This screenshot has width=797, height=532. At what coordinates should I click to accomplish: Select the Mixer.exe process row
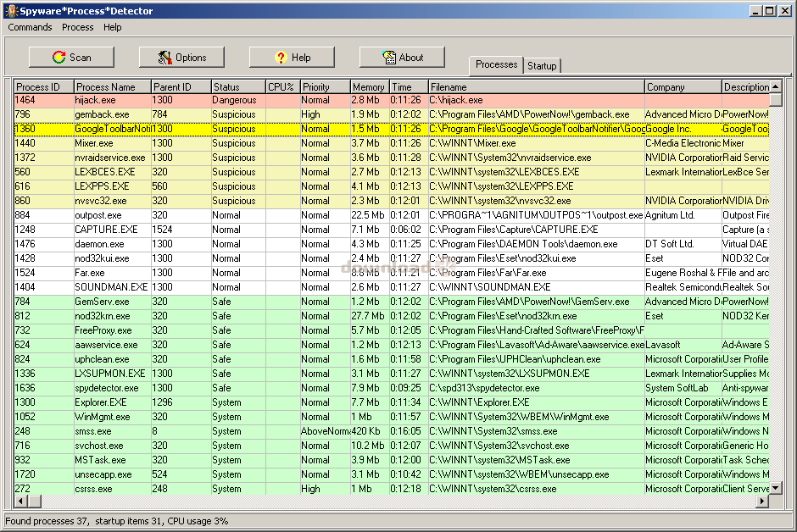point(392,144)
